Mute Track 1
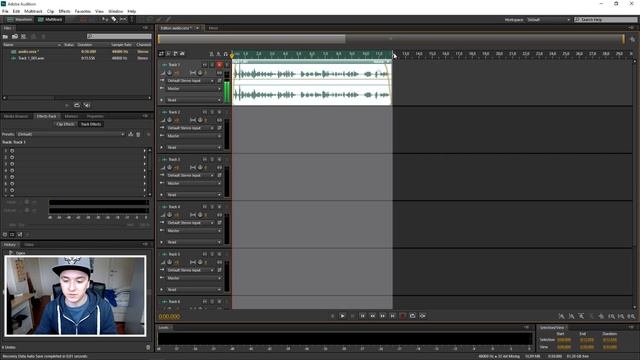The width and height of the screenshot is (640, 360). [205, 64]
